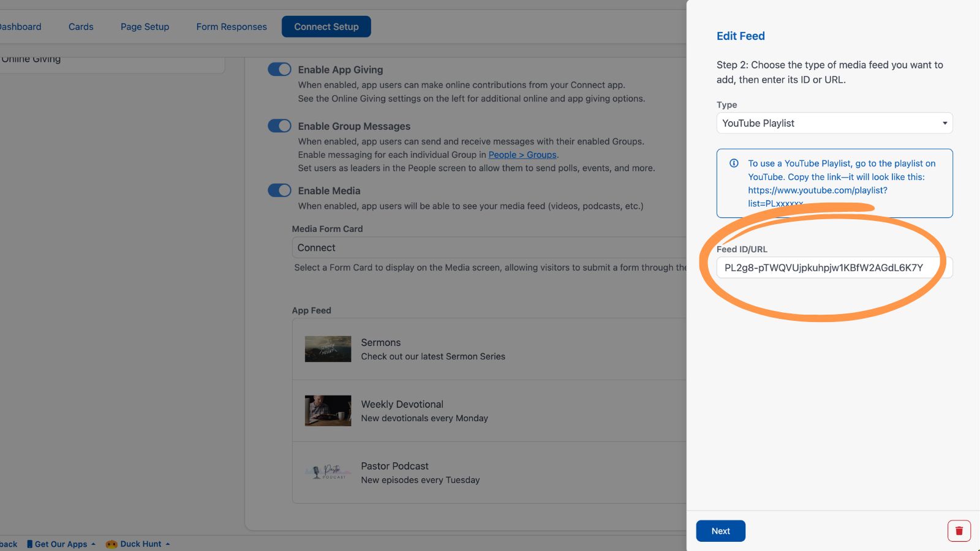This screenshot has width=980, height=551.
Task: Select the Connect Setup tab
Action: tap(326, 27)
